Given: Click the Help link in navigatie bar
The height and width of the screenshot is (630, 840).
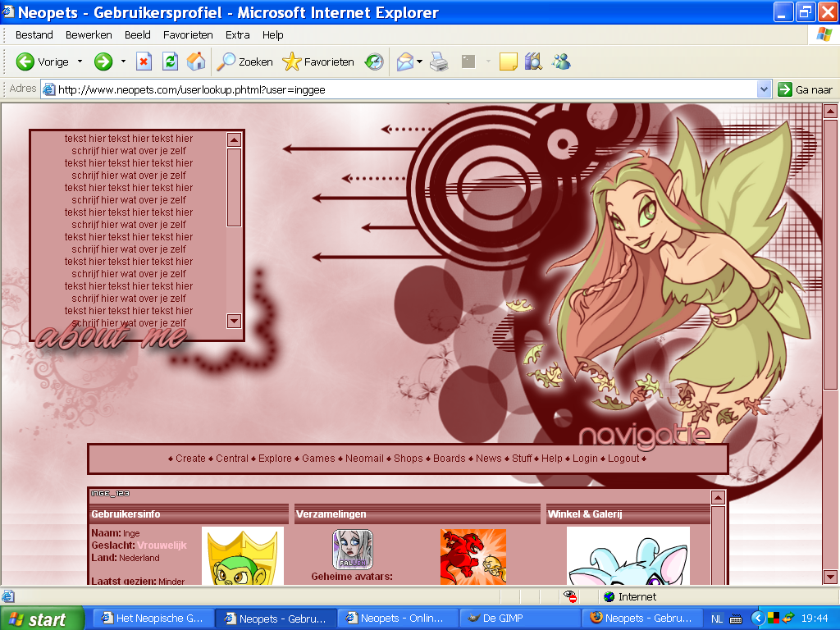Looking at the screenshot, I should (x=552, y=458).
